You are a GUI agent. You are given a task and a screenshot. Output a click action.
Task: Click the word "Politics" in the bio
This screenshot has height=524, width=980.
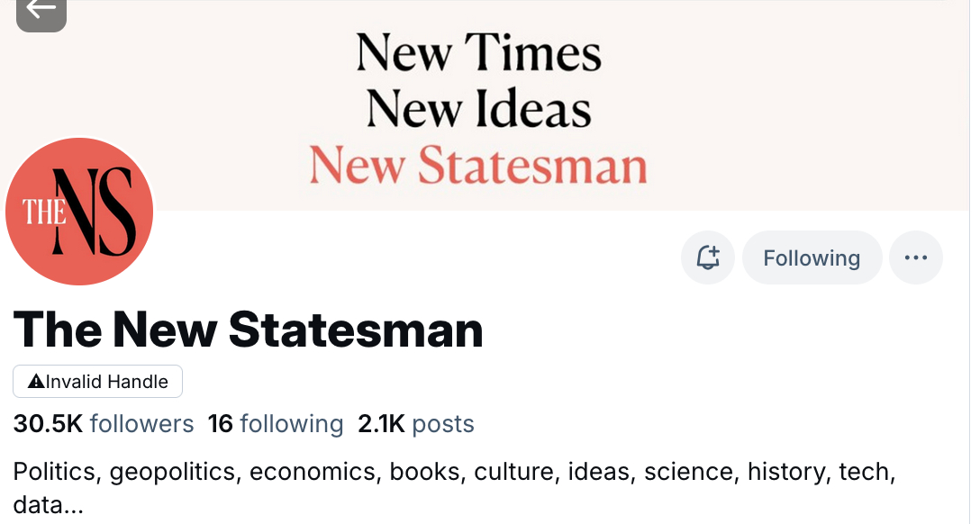54,472
